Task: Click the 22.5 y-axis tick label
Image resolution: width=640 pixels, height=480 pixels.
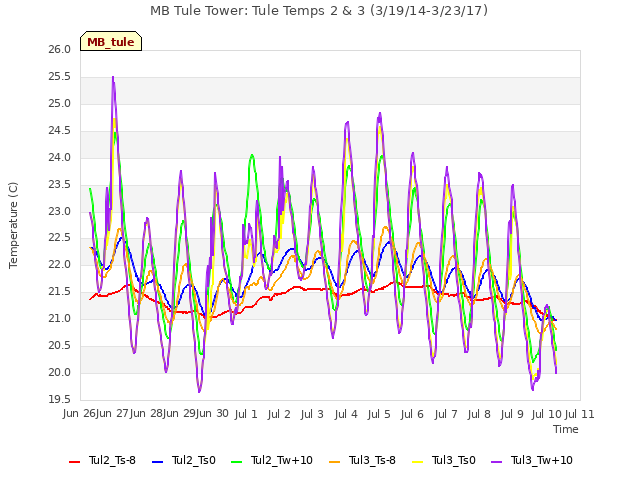Action: tap(60, 238)
